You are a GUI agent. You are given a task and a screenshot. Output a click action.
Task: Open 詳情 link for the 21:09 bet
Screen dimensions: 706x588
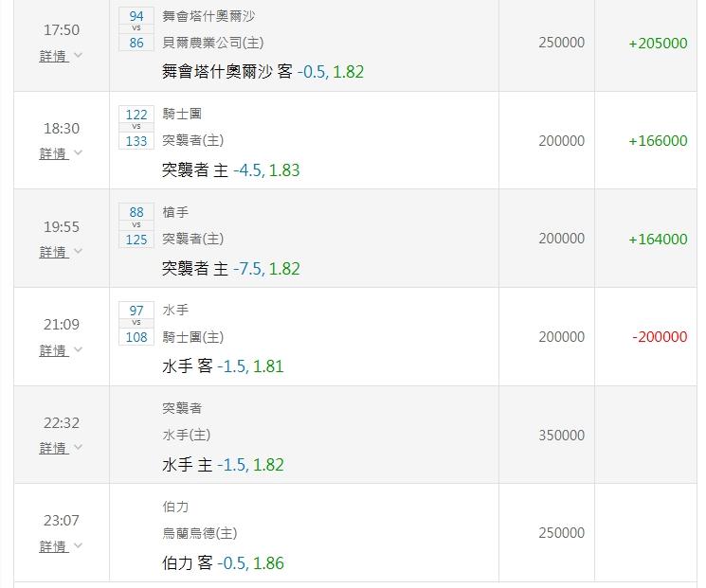[54, 350]
